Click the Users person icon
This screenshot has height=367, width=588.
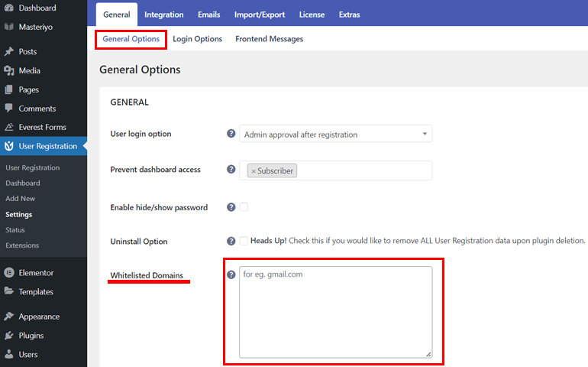9,354
